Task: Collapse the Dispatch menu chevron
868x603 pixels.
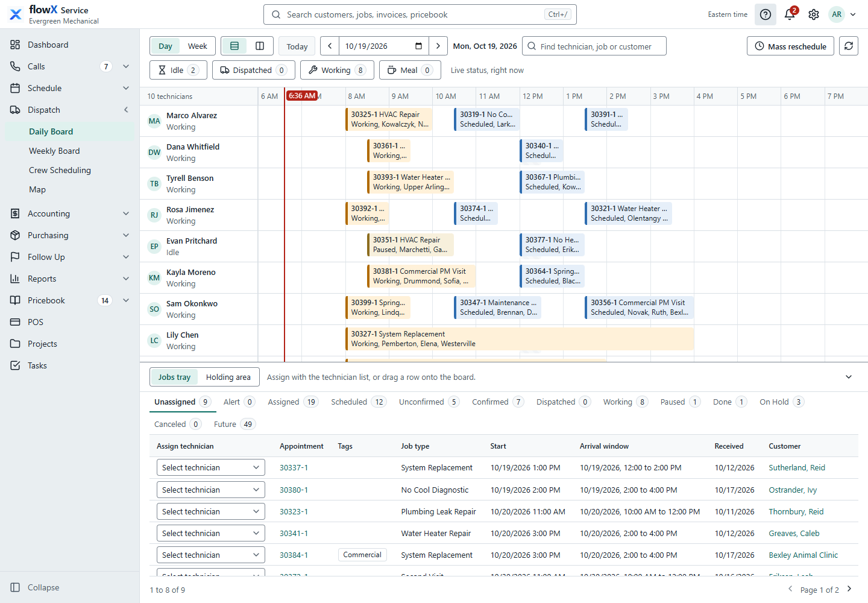Action: tap(126, 110)
